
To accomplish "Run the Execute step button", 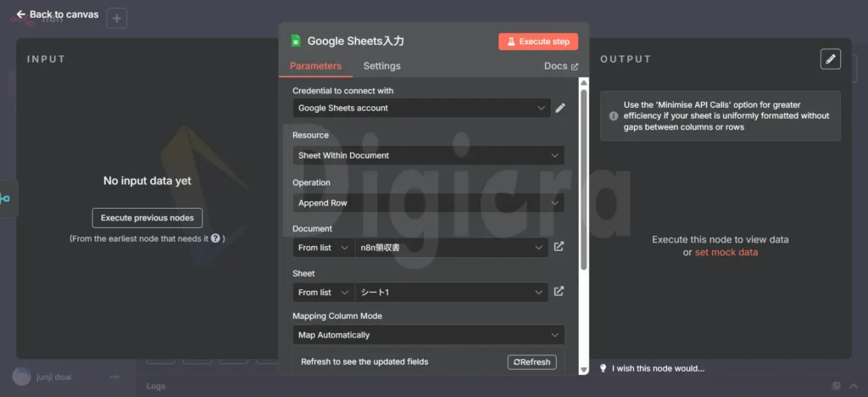I will click(538, 42).
